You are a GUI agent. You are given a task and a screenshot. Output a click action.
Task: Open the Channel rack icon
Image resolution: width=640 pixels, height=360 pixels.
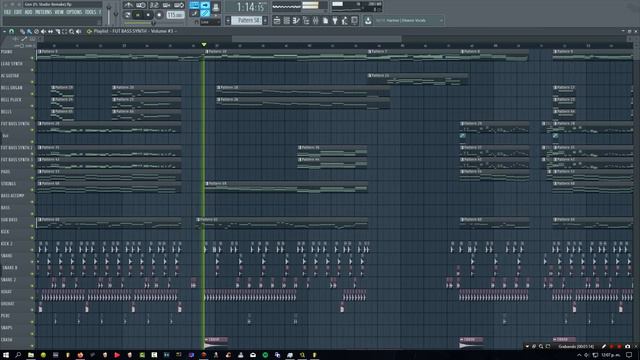point(287,21)
